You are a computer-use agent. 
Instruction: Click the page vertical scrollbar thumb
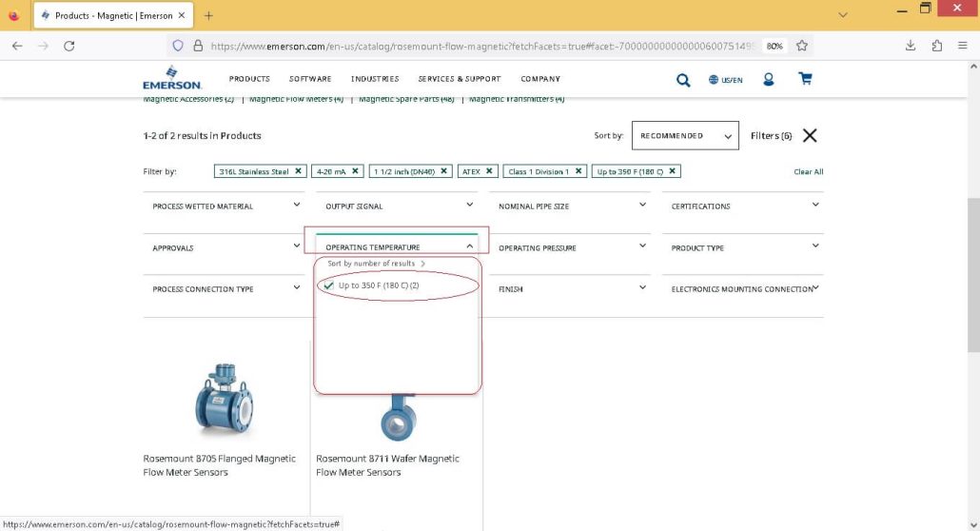(973, 275)
